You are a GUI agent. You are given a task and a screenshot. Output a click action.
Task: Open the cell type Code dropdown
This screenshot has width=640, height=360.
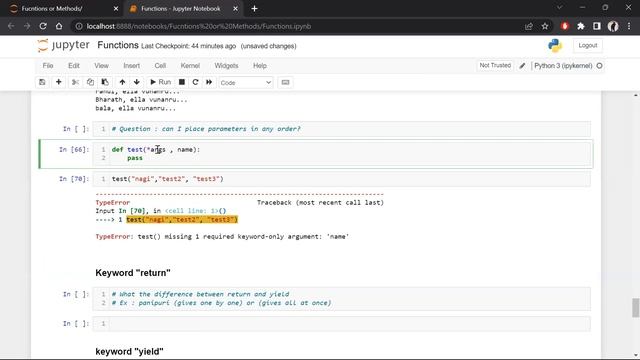tap(246, 82)
